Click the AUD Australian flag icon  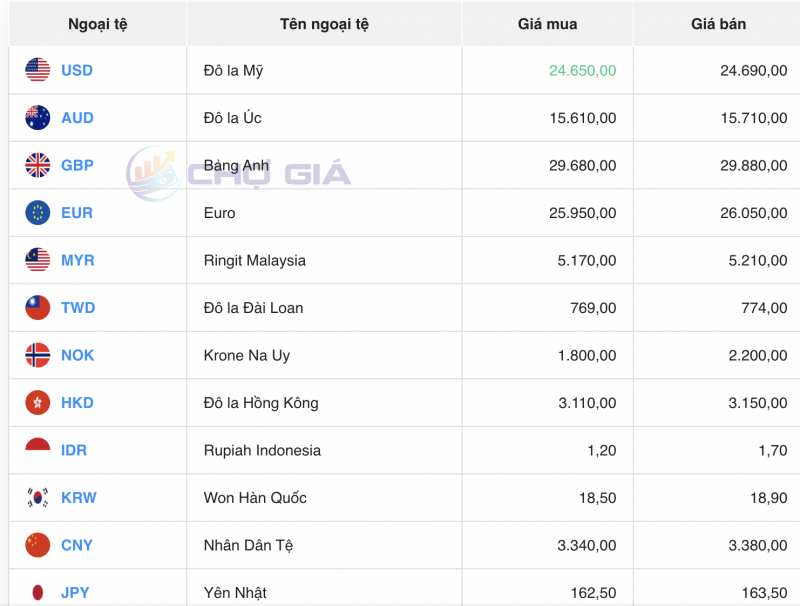point(36,118)
